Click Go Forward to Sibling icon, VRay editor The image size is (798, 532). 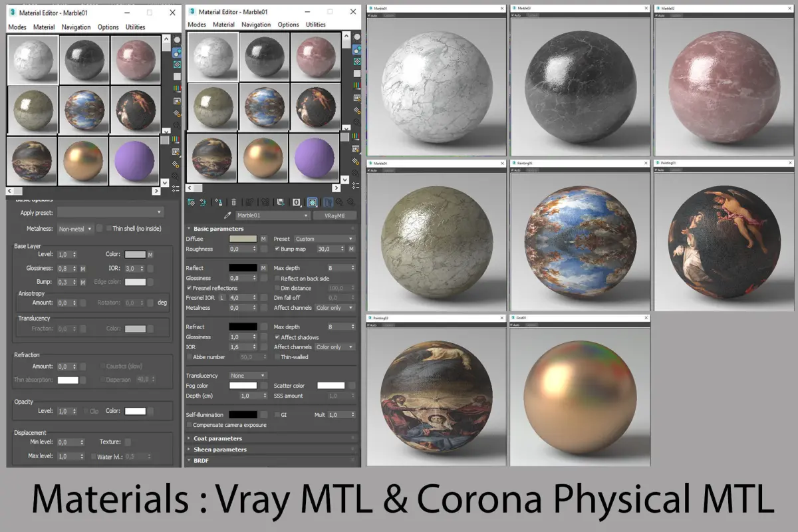pos(350,202)
